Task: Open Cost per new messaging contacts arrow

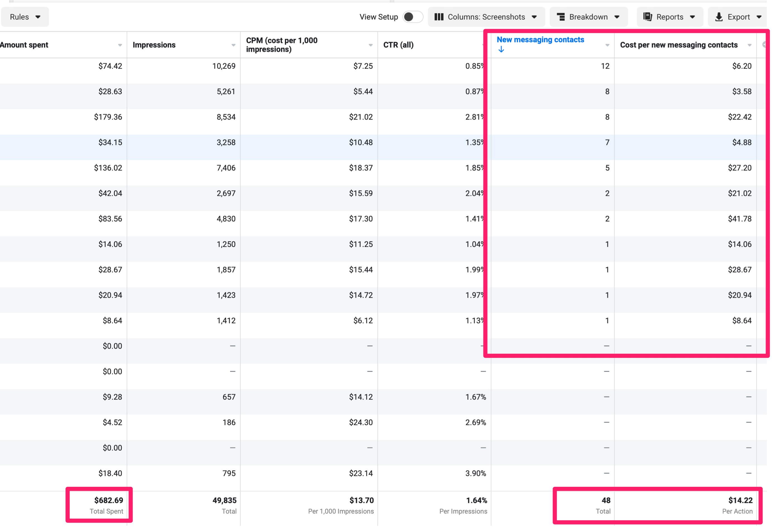Action: (749, 45)
